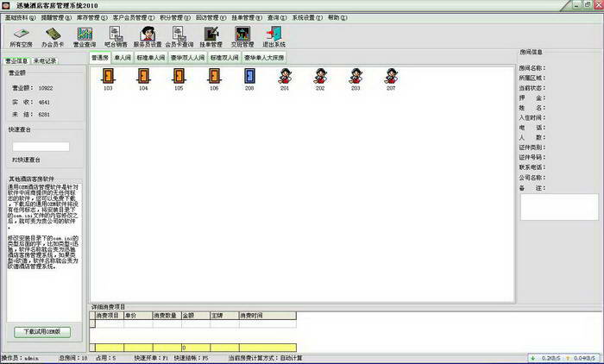This screenshot has width=604, height=364.
Task: Switch to the 标准单人间 tab
Action: click(x=151, y=58)
